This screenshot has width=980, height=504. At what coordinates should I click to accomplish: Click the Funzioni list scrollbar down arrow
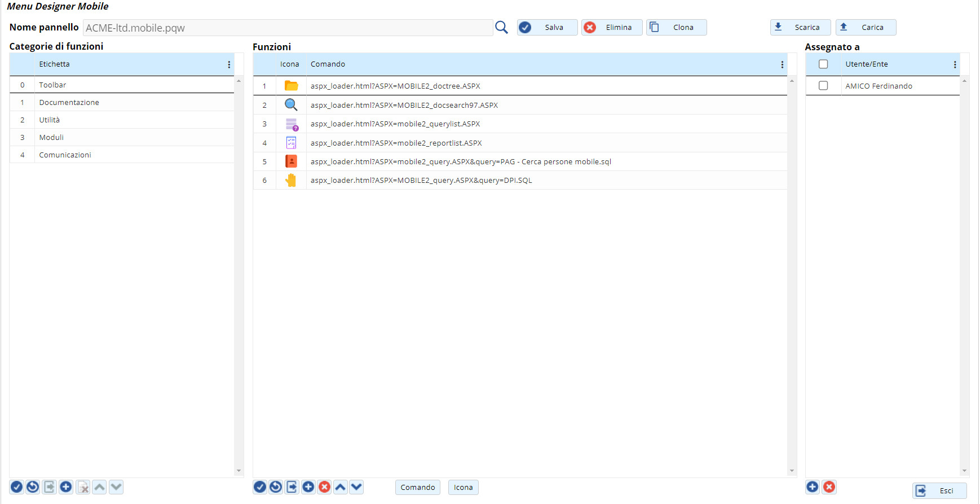792,471
